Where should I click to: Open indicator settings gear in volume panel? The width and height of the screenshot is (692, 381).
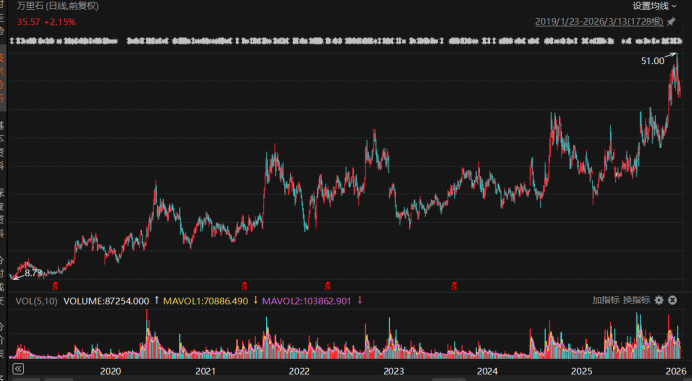coord(659,300)
